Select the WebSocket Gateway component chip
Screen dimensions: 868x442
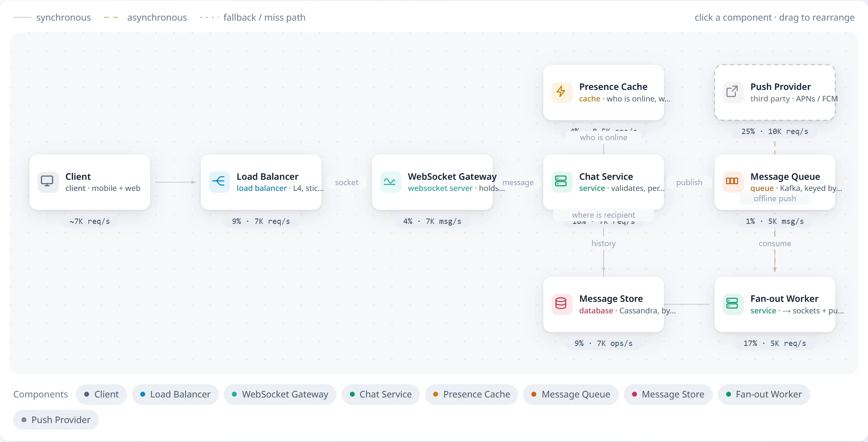(x=280, y=394)
